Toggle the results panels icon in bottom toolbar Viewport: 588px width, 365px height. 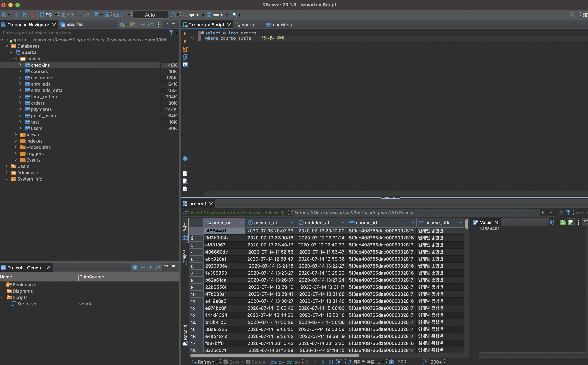click(339, 362)
